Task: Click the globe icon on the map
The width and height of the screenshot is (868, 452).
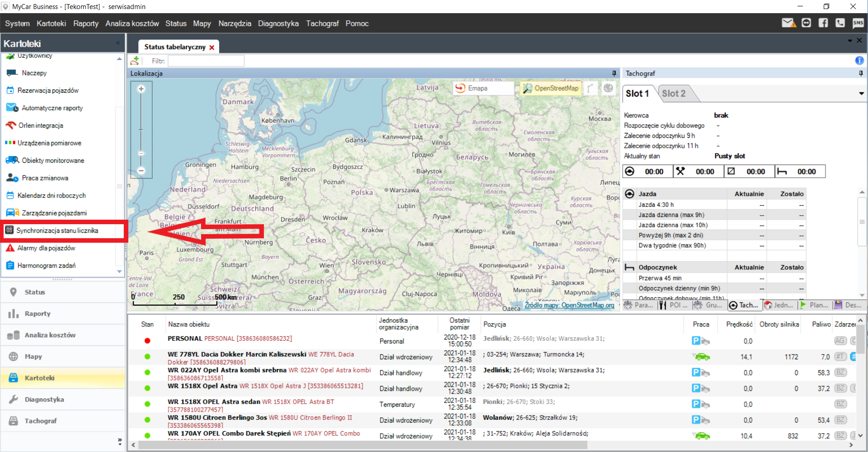Action: tap(608, 88)
